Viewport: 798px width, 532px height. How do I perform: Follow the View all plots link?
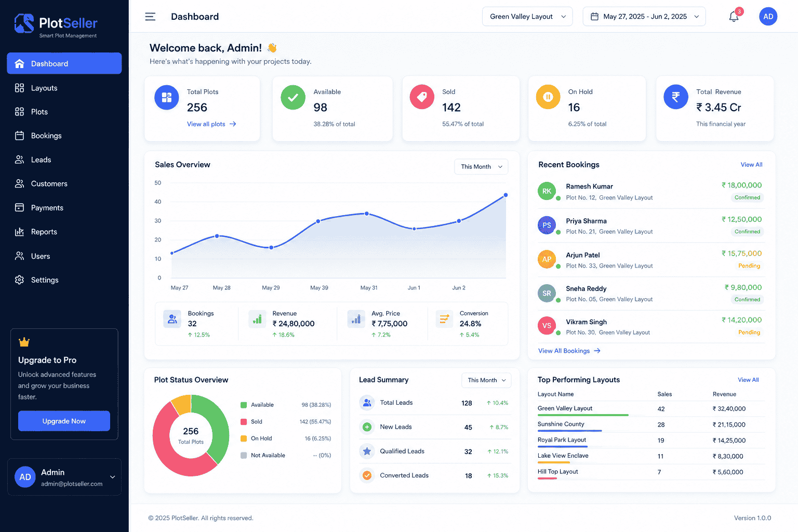(x=211, y=124)
